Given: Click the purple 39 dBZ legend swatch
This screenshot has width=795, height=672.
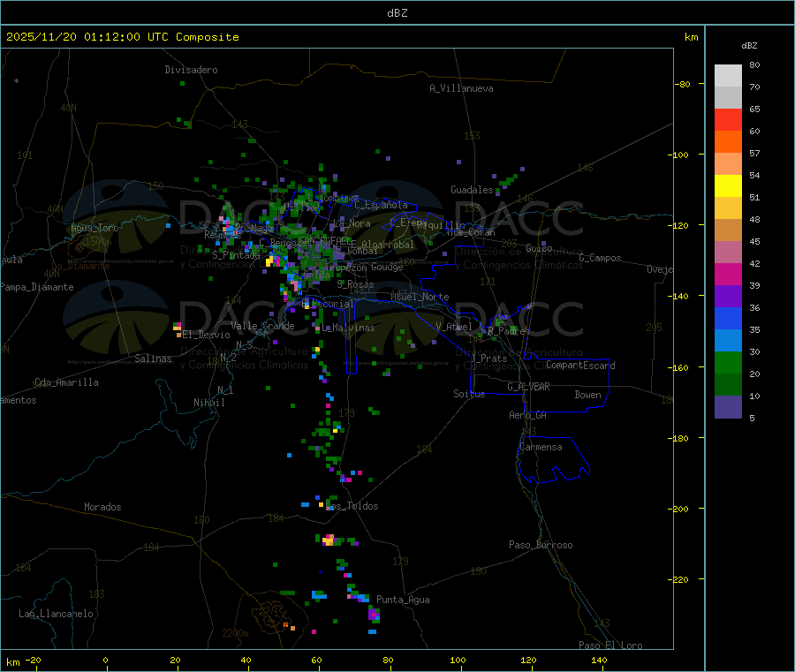Looking at the screenshot, I should coord(728,297).
